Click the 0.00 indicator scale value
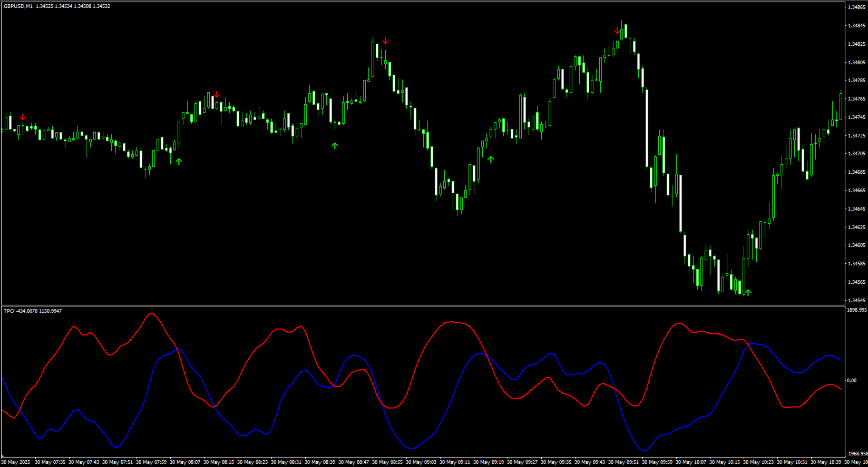The image size is (868, 467). tap(852, 381)
